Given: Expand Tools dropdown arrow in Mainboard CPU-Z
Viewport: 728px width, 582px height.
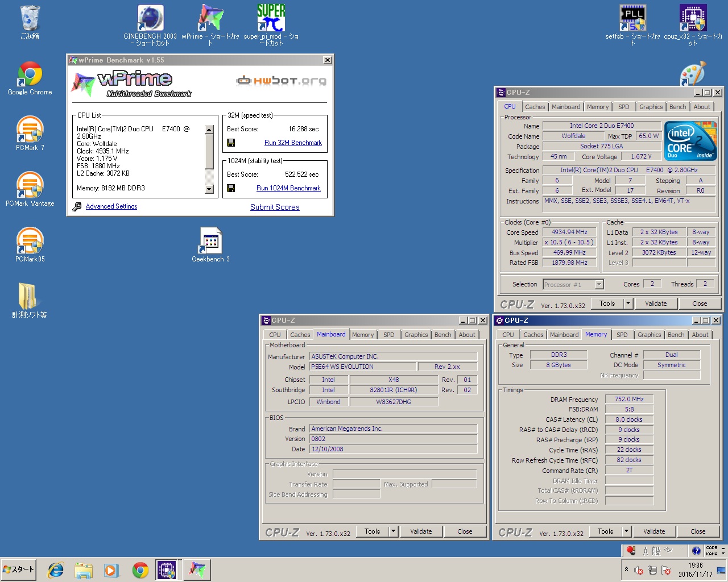Looking at the screenshot, I should coord(393,531).
